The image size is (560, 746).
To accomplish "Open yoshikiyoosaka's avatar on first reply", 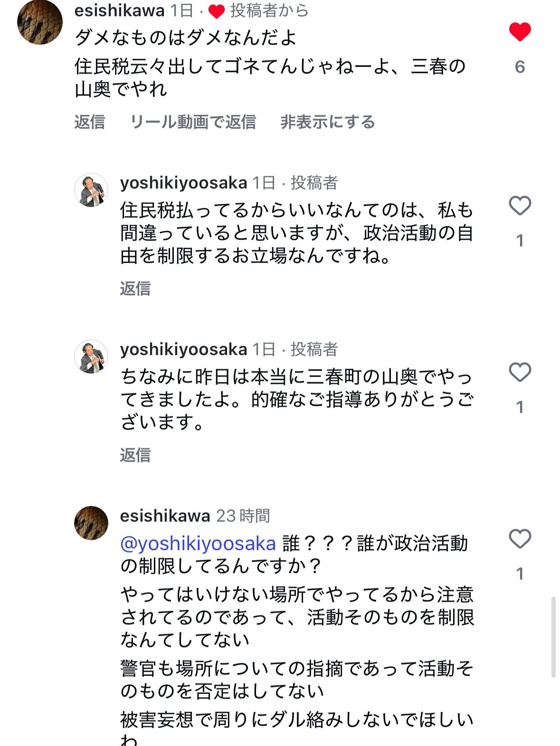I will [x=91, y=190].
